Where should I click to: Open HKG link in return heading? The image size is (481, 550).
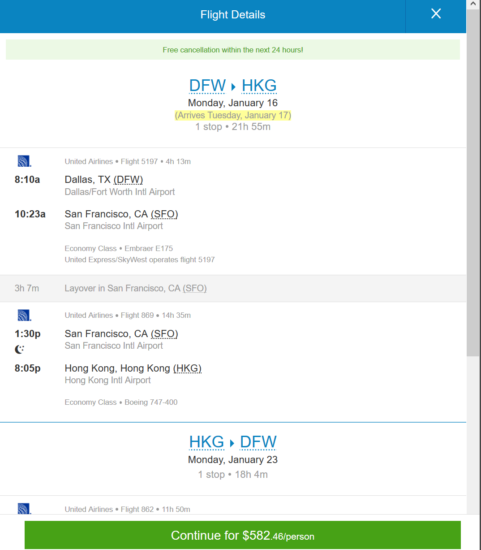207,442
